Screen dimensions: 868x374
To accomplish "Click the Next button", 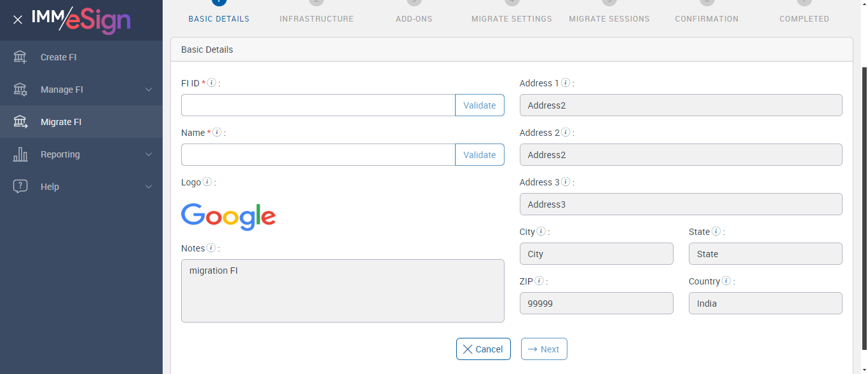I will (x=544, y=349).
